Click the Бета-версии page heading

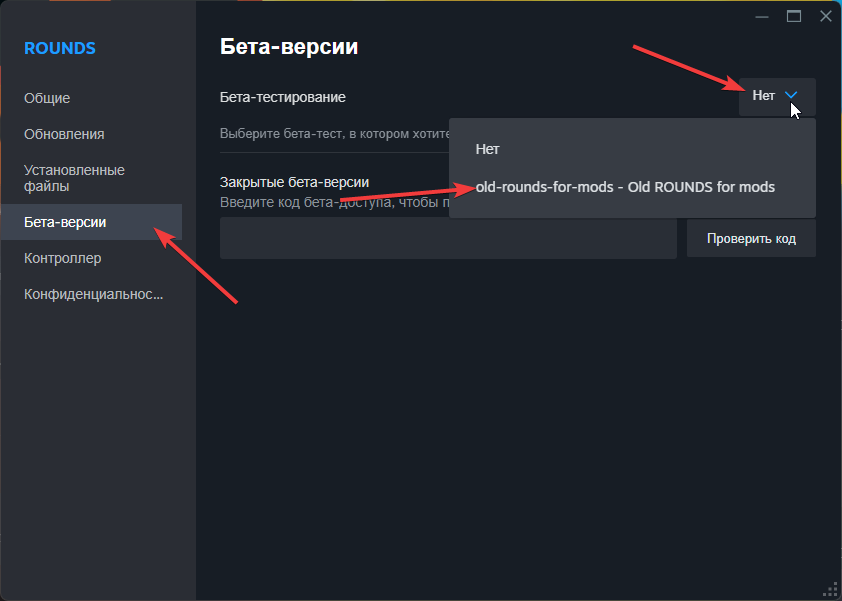coord(289,47)
